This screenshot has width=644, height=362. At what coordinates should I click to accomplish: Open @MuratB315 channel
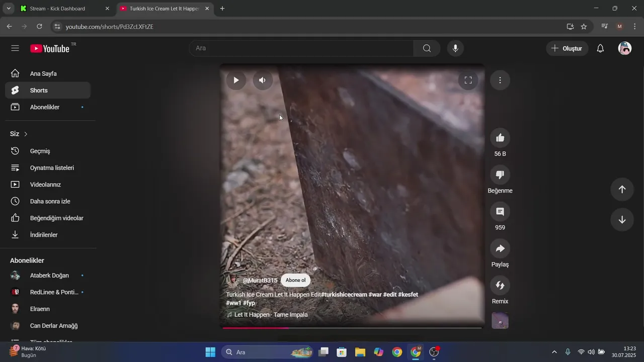coord(260,281)
